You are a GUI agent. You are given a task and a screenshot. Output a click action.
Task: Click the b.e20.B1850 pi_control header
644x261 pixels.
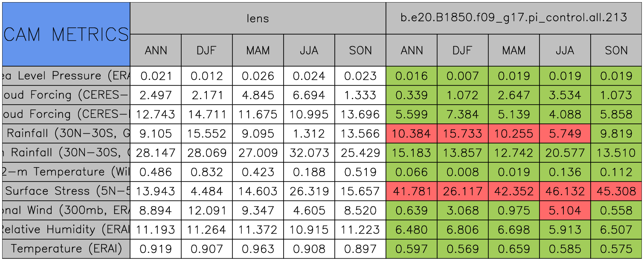tap(513, 18)
